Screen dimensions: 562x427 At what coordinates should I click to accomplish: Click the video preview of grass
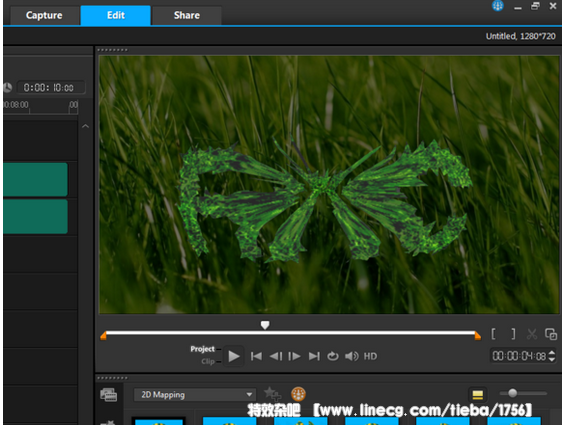(329, 185)
